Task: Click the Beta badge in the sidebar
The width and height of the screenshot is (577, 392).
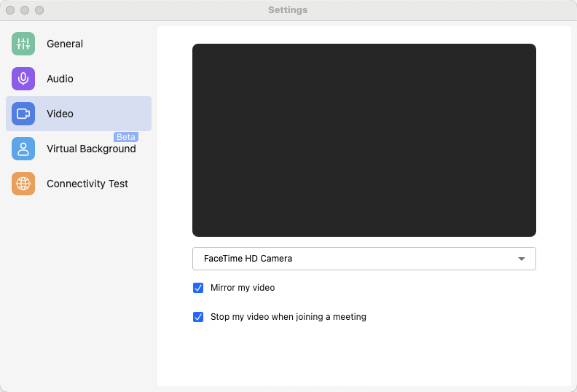Action: [x=126, y=137]
